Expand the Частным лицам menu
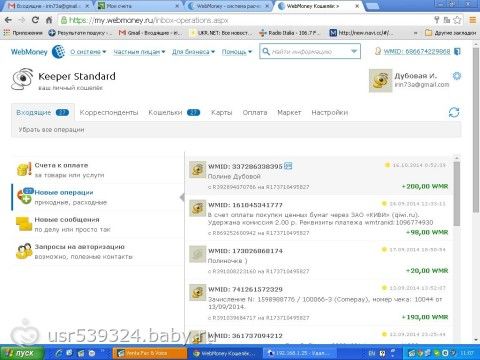This screenshot has width=480, height=360. pyautogui.click(x=139, y=52)
